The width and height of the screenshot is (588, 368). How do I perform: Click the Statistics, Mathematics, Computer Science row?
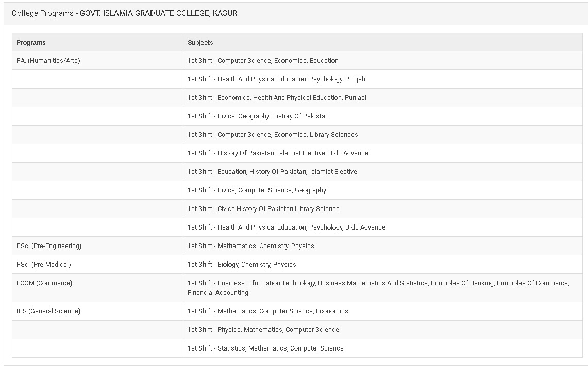tap(265, 348)
